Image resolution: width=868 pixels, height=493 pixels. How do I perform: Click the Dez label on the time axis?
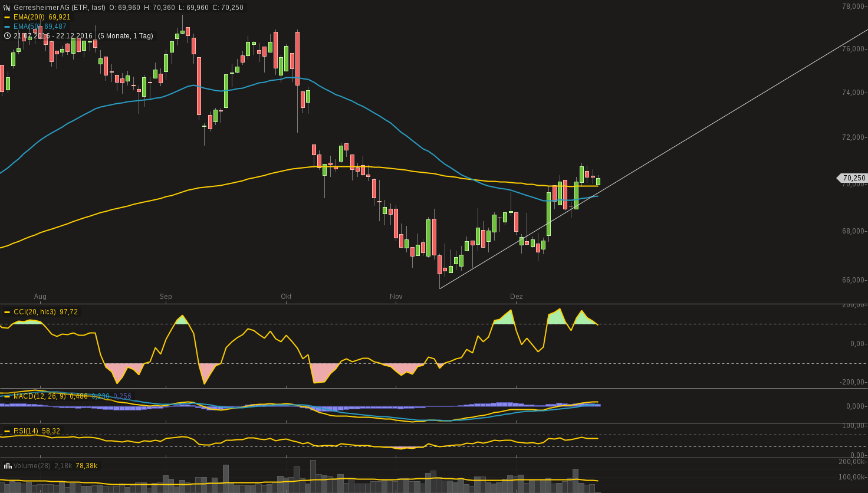pos(516,296)
